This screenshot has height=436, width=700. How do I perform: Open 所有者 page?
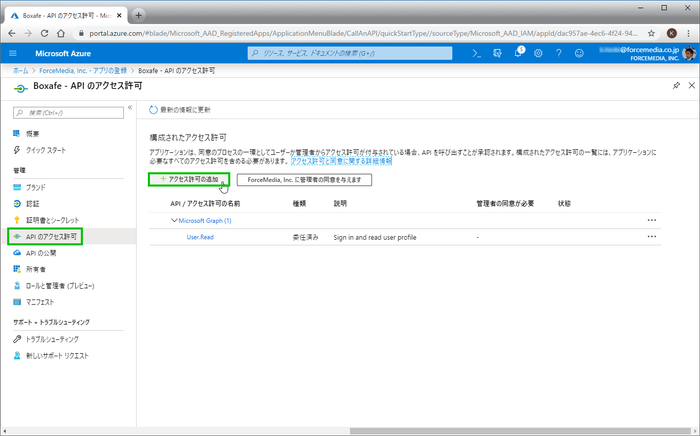click(x=36, y=270)
